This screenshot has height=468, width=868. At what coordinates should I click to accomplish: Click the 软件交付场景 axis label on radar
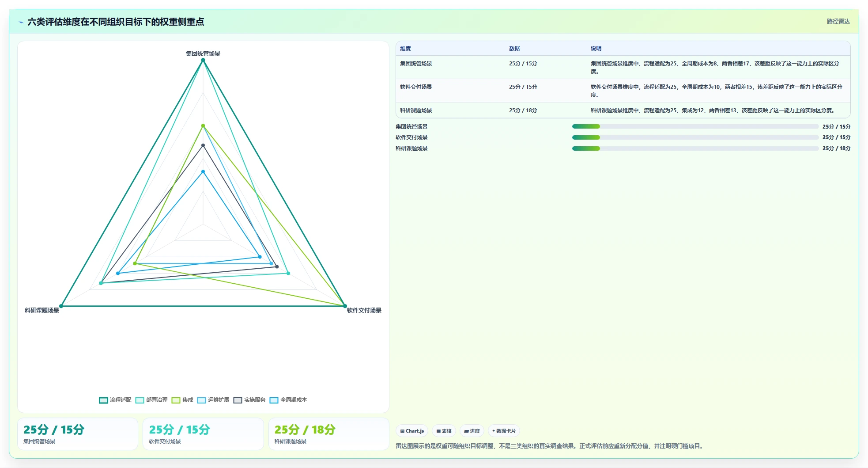pos(364,310)
